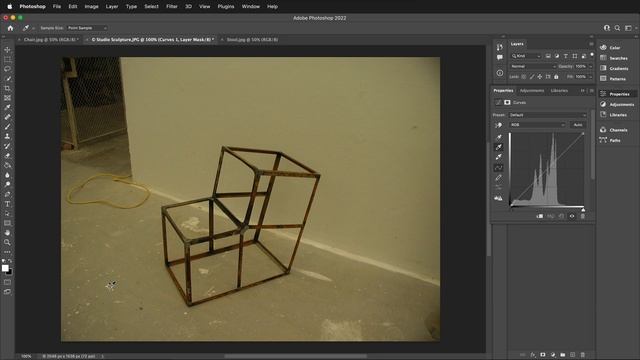Open the History panel icon
The height and width of the screenshot is (360, 640).
pos(500,47)
